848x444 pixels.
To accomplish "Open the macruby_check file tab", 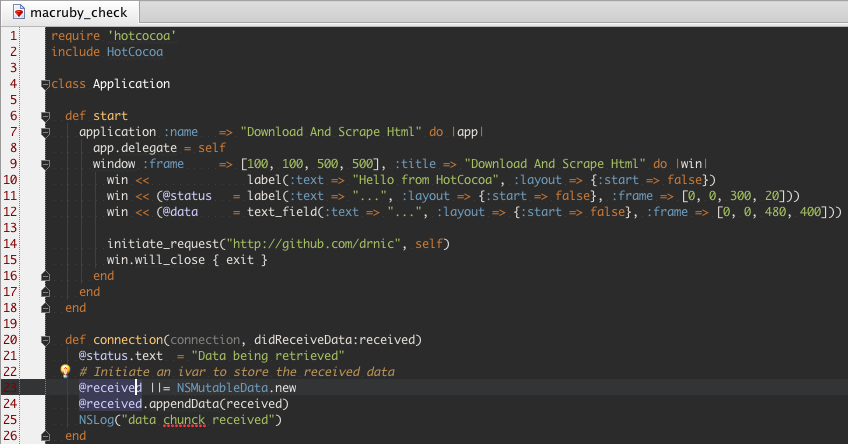I will (x=70, y=12).
